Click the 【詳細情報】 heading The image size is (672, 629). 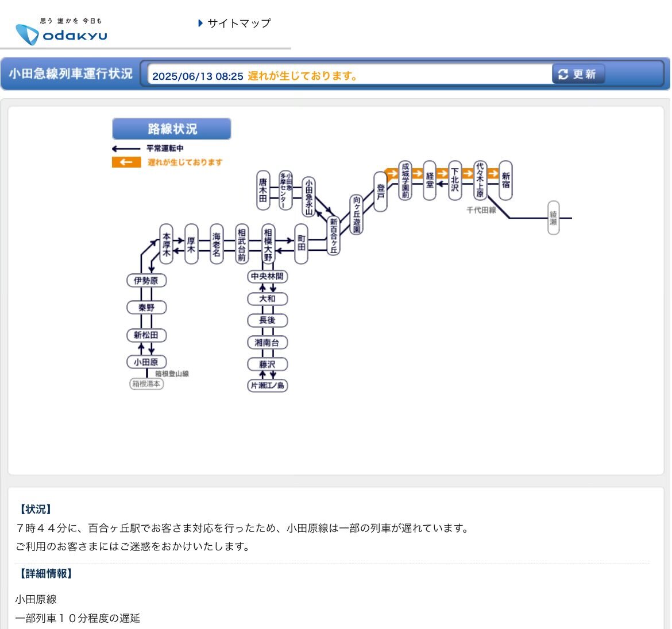[46, 573]
